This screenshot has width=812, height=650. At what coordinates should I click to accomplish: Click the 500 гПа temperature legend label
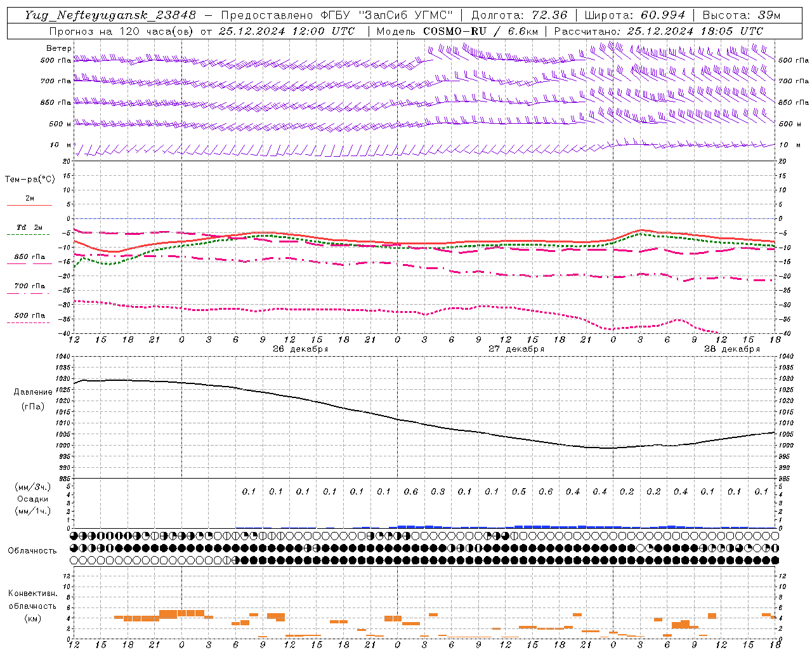click(30, 315)
